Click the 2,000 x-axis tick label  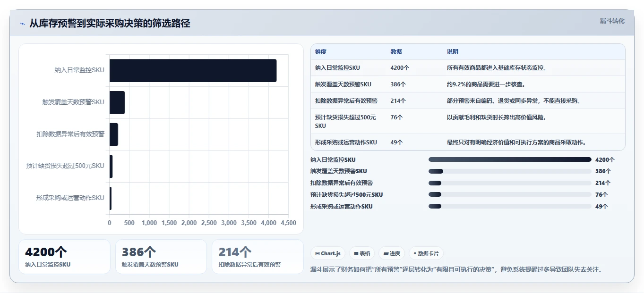coord(189,223)
